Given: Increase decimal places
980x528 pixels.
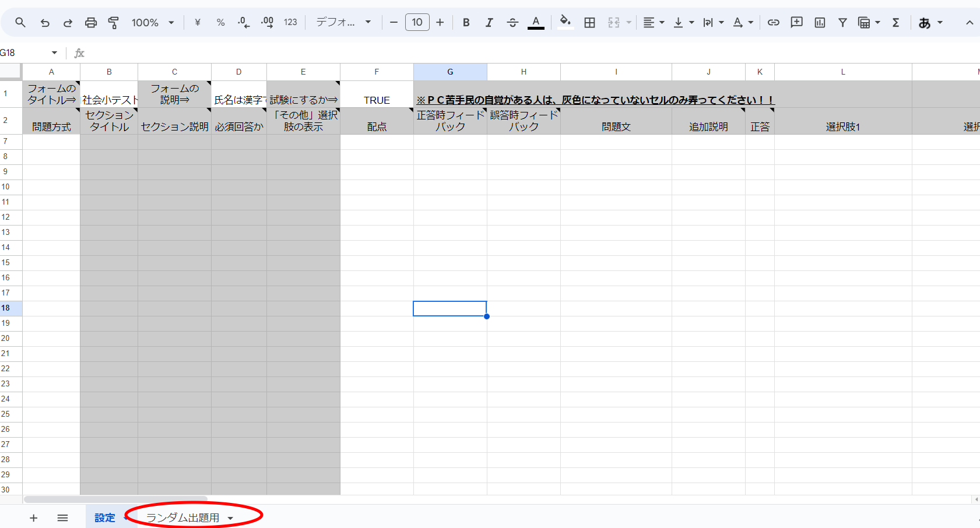Looking at the screenshot, I should [267, 22].
